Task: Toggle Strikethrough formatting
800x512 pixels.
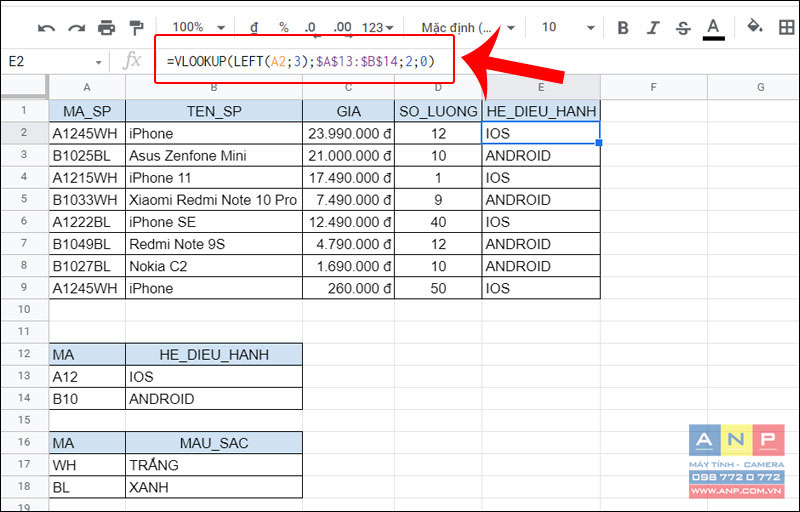Action: (683, 28)
